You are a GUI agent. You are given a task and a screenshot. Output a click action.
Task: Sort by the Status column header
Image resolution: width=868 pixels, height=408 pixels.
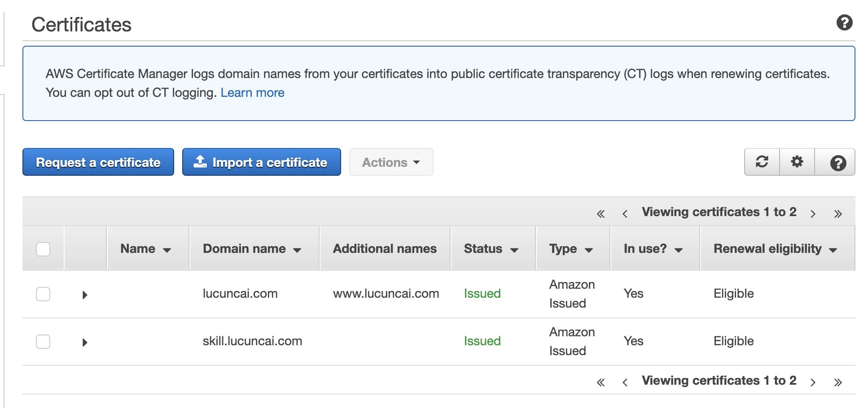[491, 249]
